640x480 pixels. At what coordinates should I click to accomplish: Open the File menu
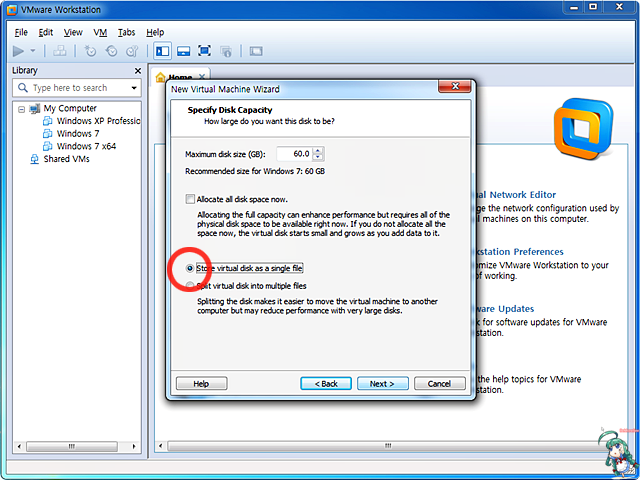pyautogui.click(x=21, y=32)
